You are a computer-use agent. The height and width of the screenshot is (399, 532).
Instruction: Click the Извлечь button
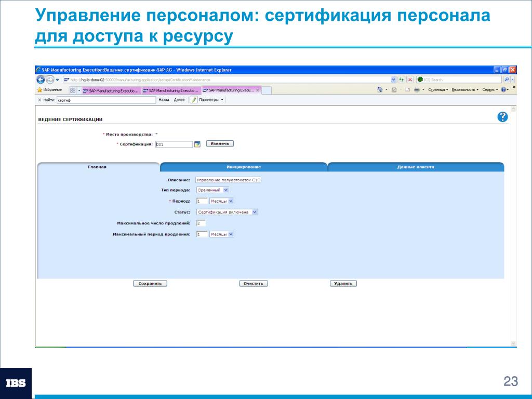click(220, 143)
